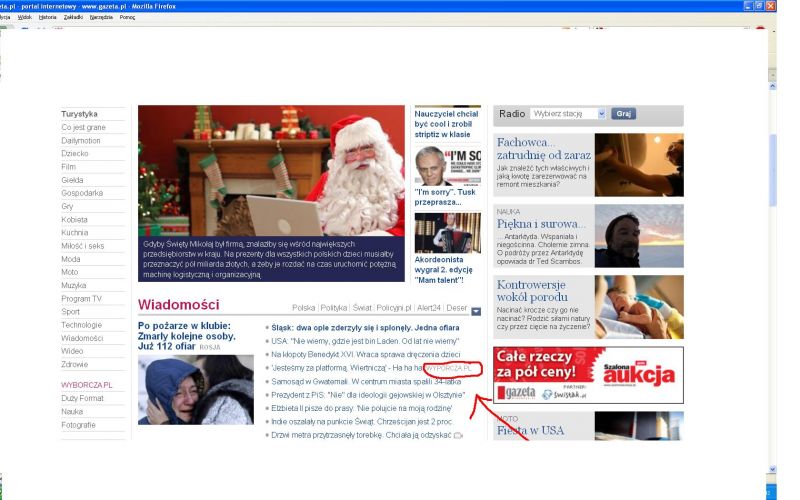Open the Fiesta w USA article
The image size is (800, 500).
[531, 431]
